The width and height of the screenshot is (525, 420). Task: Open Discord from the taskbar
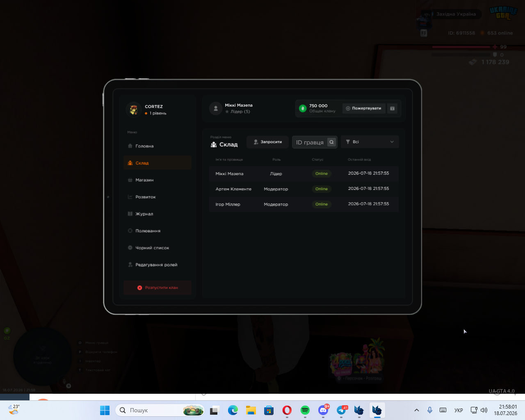323,410
